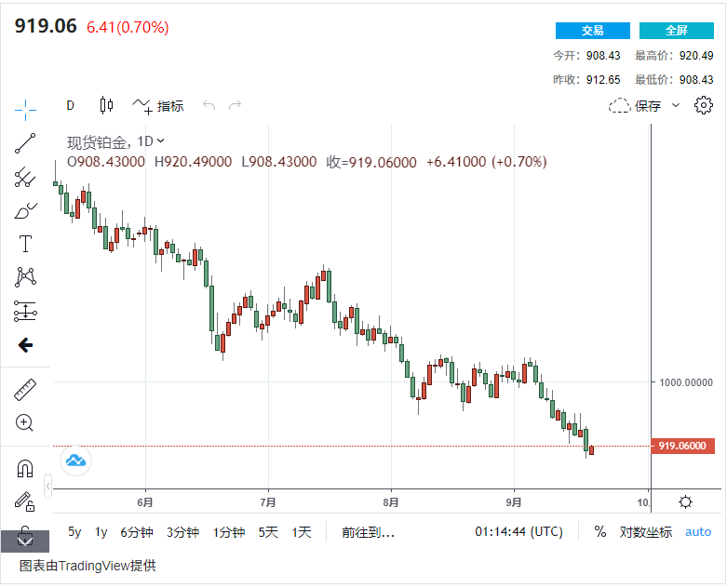Open the pattern drawing tools

25,276
